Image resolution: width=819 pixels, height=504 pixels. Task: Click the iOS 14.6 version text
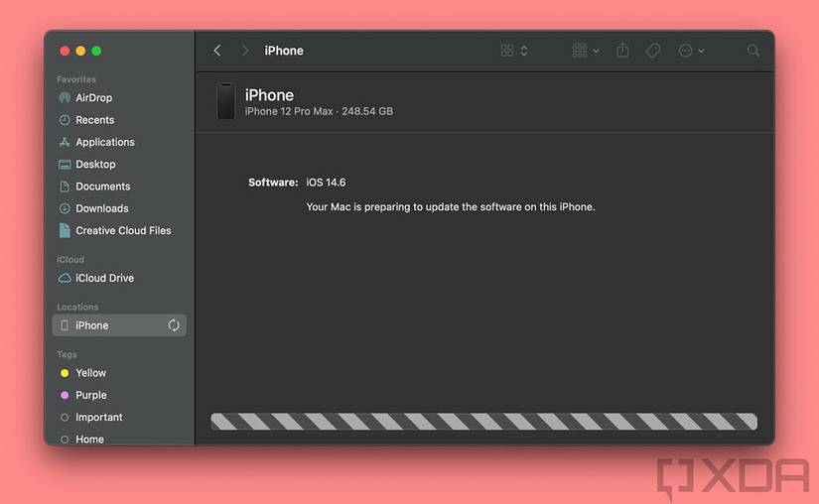326,183
